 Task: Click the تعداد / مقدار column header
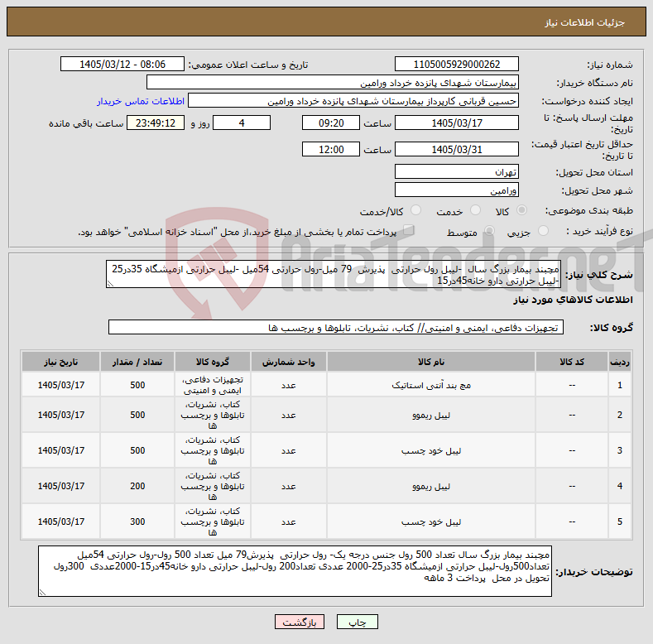tap(137, 362)
